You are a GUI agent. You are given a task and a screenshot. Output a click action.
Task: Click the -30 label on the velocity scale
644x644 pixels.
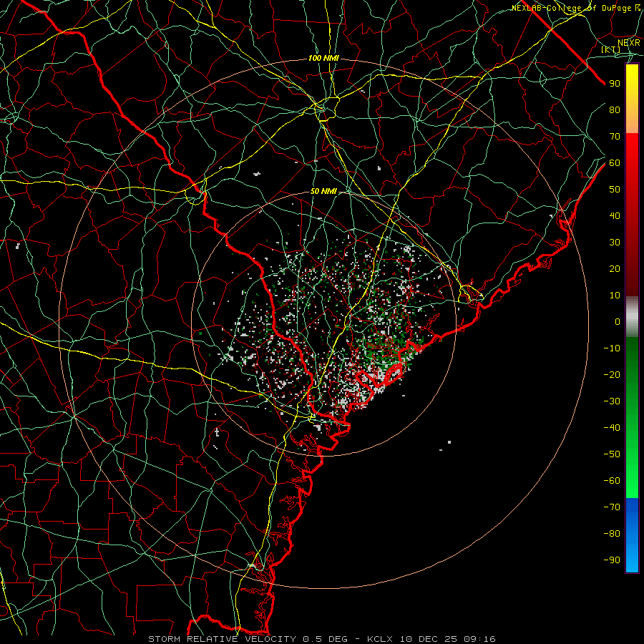612,401
